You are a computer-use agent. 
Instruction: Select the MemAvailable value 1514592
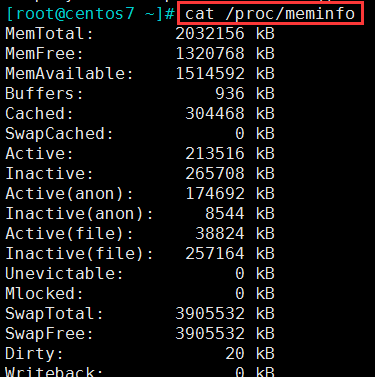click(210, 74)
